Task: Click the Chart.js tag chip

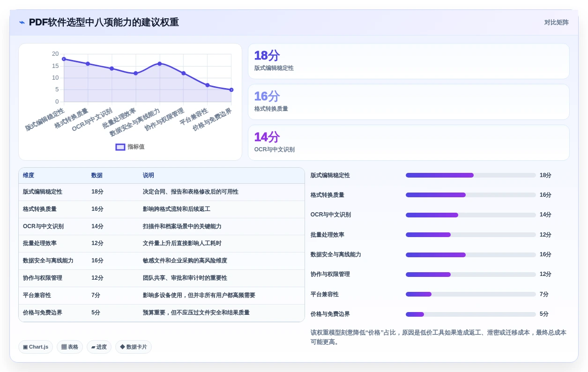Action: (x=36, y=347)
